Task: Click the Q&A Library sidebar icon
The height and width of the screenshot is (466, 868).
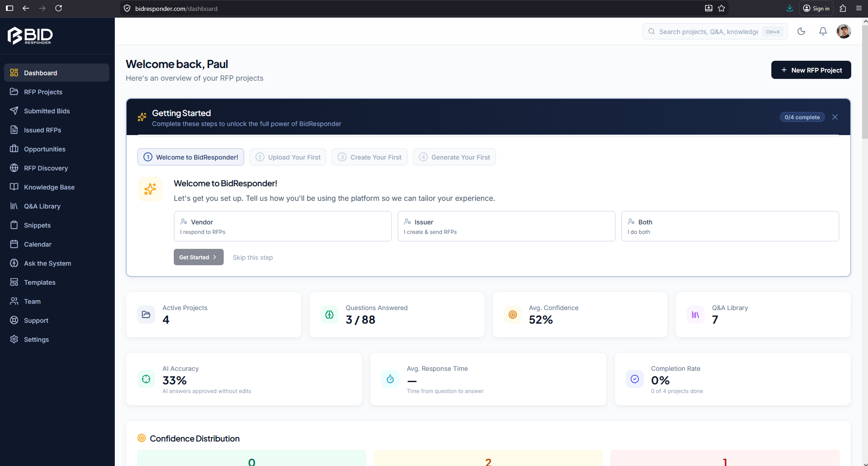Action: (x=14, y=206)
